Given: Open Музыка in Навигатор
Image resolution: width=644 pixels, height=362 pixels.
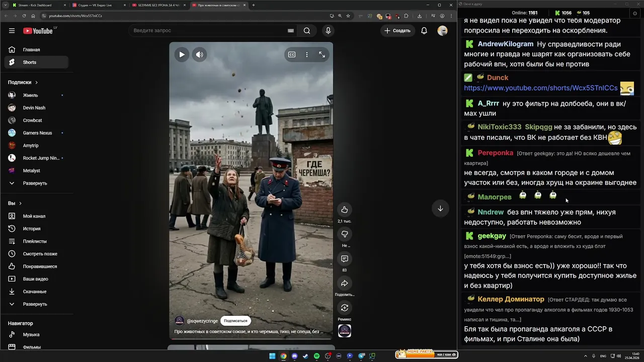Looking at the screenshot, I should point(36,334).
